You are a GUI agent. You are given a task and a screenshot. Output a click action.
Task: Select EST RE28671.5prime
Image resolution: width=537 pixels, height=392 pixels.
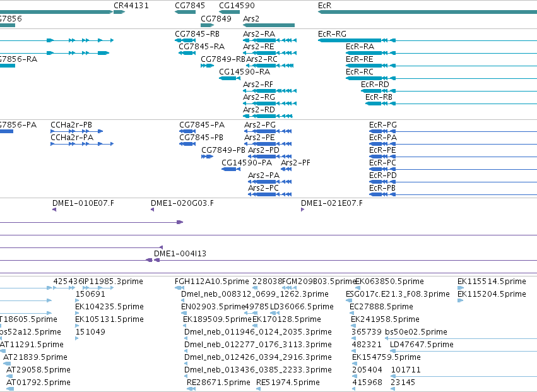click(218, 383)
